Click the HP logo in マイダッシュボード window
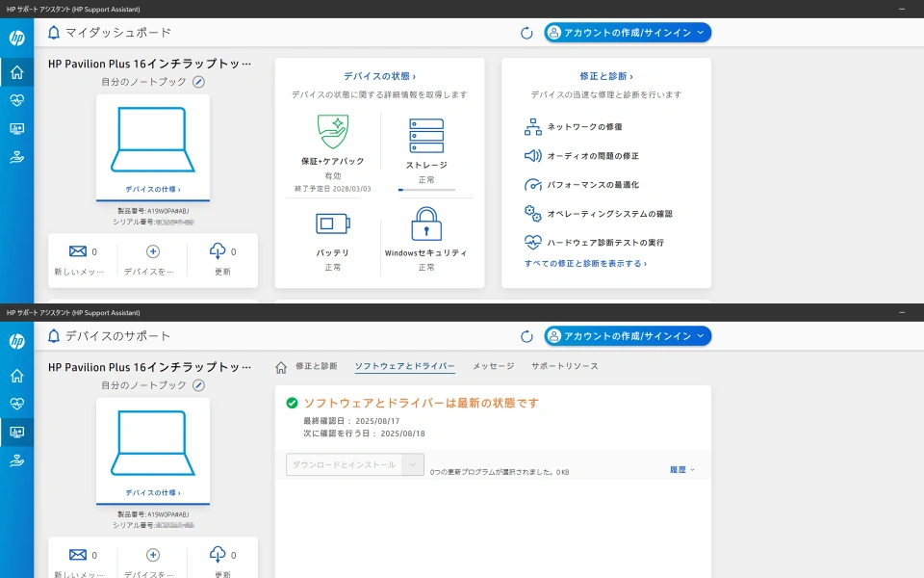 click(17, 38)
